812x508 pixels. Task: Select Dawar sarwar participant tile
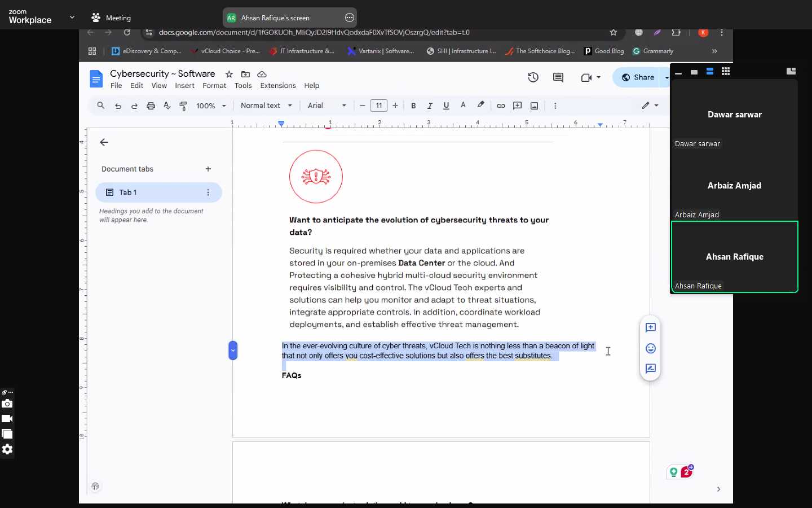click(735, 115)
